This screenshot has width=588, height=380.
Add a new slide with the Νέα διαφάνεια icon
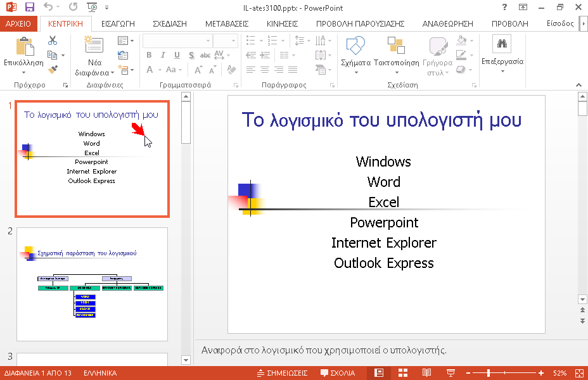(x=94, y=45)
